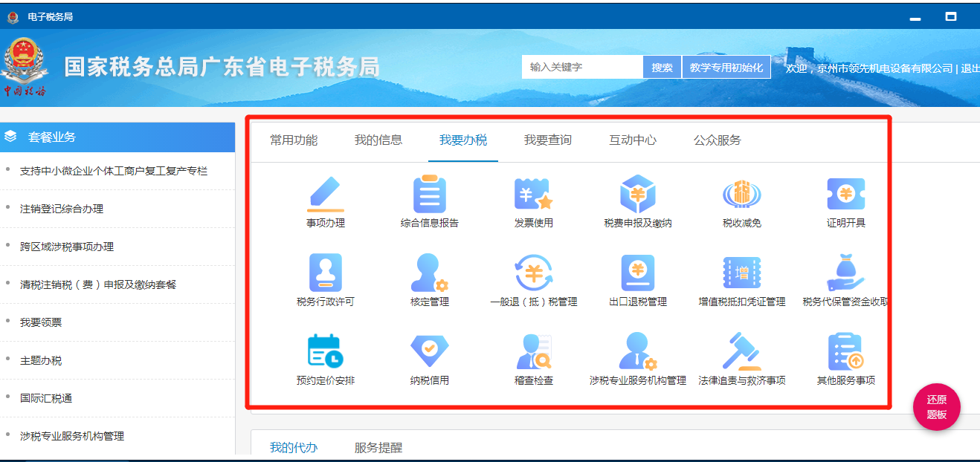The width and height of the screenshot is (980, 462).
Task: Switch to the 公众服务 tab
Action: click(718, 140)
